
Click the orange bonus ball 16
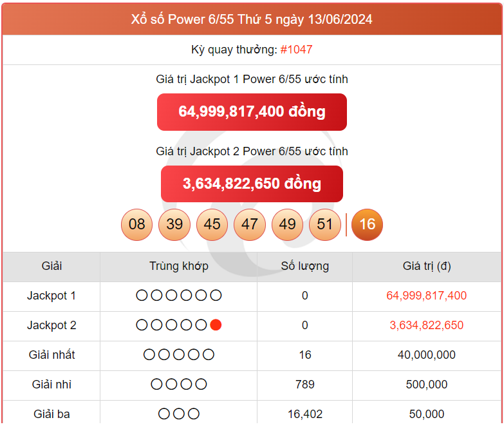tap(367, 224)
